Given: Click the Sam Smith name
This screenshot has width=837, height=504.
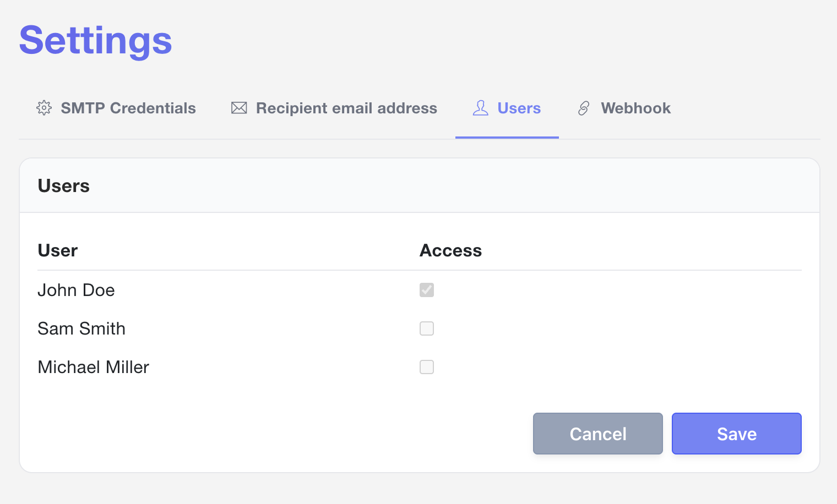Looking at the screenshot, I should point(81,328).
